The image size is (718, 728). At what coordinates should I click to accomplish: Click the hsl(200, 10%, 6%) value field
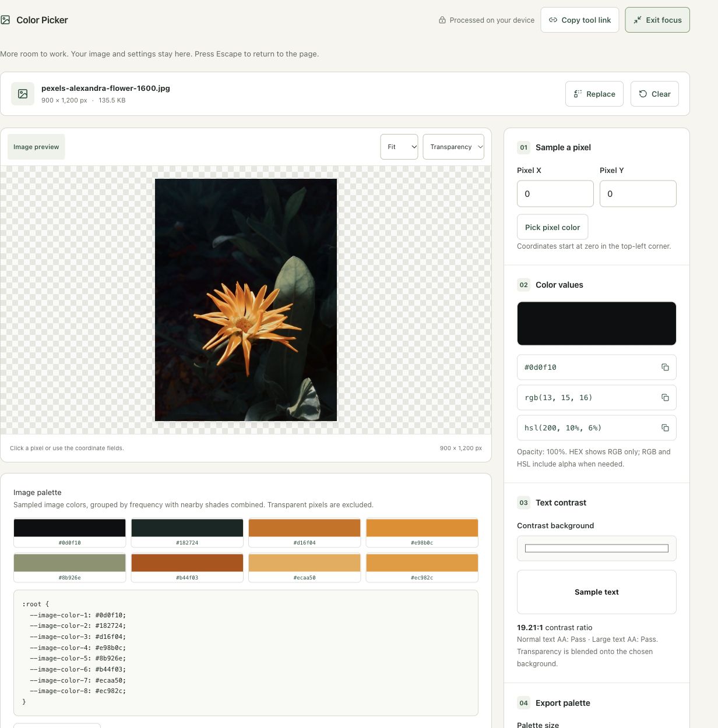click(597, 428)
